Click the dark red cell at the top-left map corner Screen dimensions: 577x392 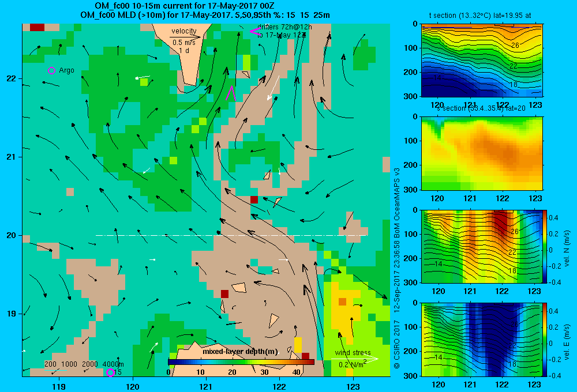click(x=37, y=27)
